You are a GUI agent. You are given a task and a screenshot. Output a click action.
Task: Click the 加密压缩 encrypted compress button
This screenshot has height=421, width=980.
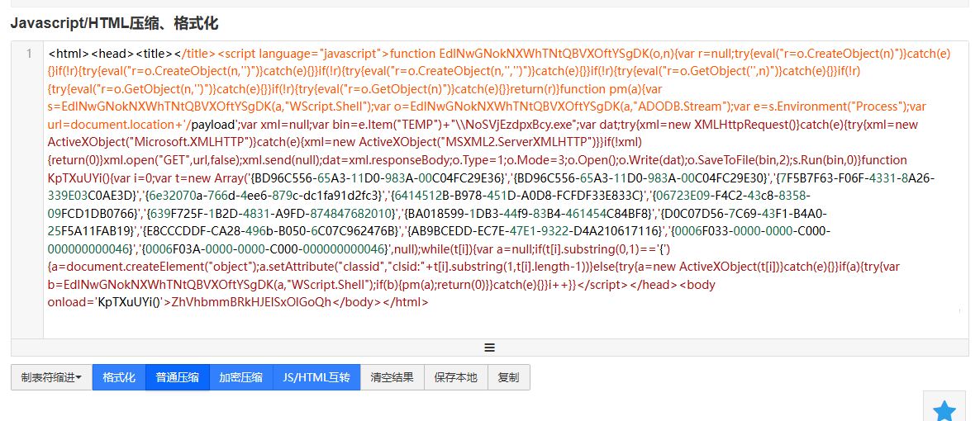point(240,377)
